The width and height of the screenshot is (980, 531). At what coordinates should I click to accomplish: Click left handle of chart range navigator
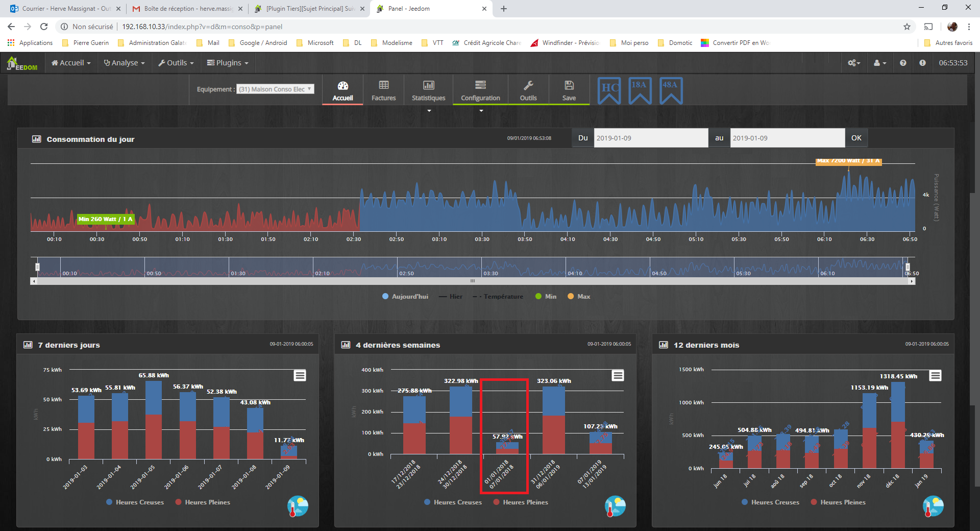pos(37,267)
